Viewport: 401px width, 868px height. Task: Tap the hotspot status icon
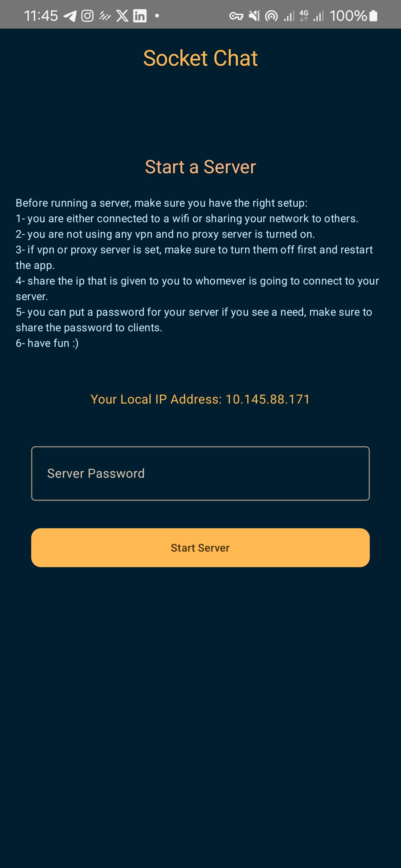271,16
